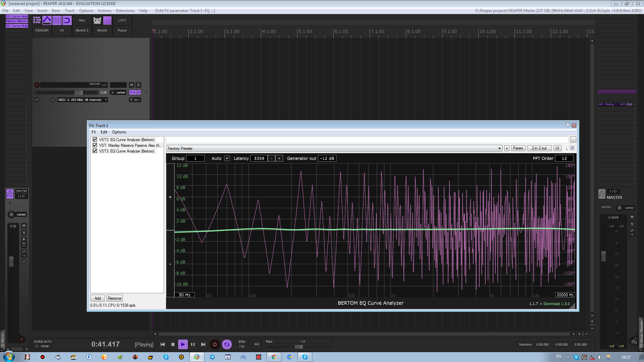Click the 2 in 2 out routing button

539,148
